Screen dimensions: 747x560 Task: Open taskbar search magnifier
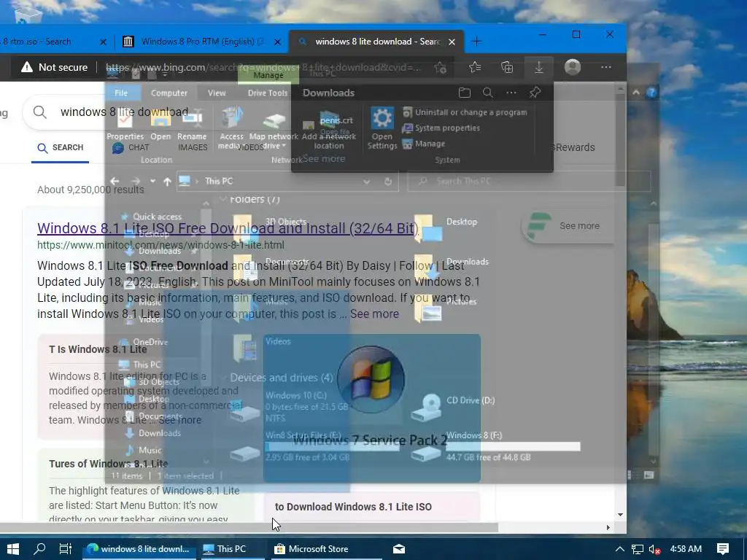(x=40, y=549)
